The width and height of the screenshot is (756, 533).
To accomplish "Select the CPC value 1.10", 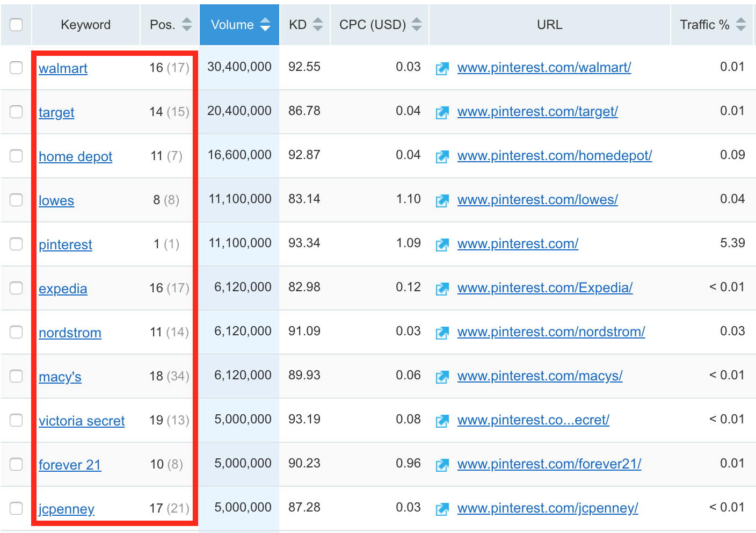I will tap(409, 199).
